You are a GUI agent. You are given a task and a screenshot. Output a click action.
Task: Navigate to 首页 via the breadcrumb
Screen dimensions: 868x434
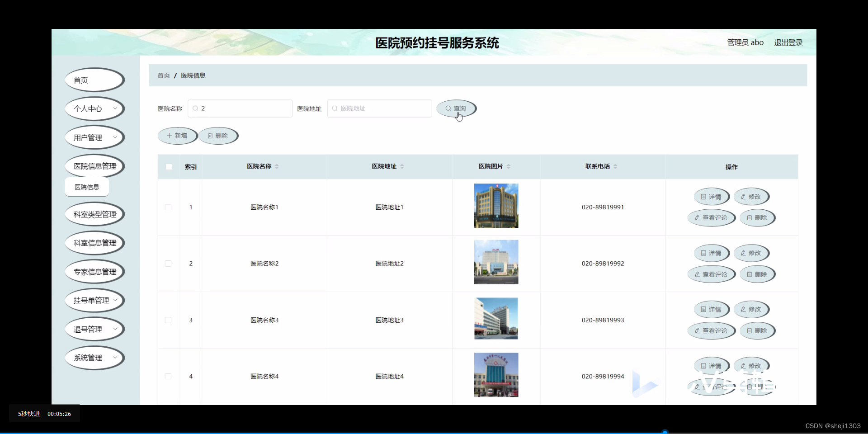pos(164,75)
